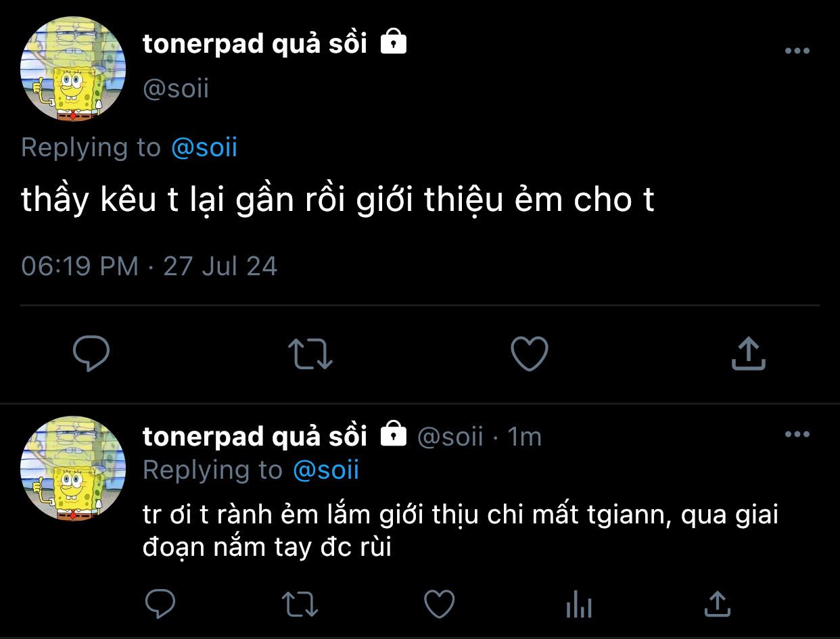Reply to the second tweet
840x639 pixels.
[160, 603]
